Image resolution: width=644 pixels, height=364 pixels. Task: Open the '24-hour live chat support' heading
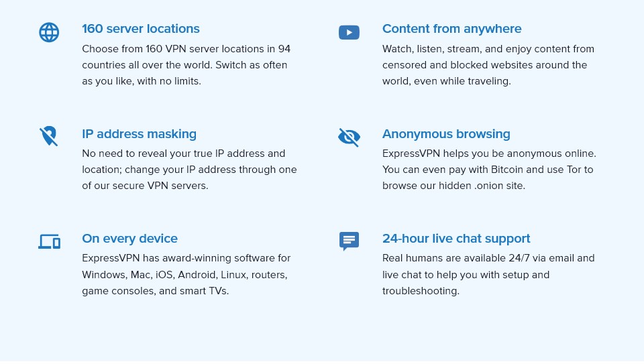pyautogui.click(x=456, y=239)
